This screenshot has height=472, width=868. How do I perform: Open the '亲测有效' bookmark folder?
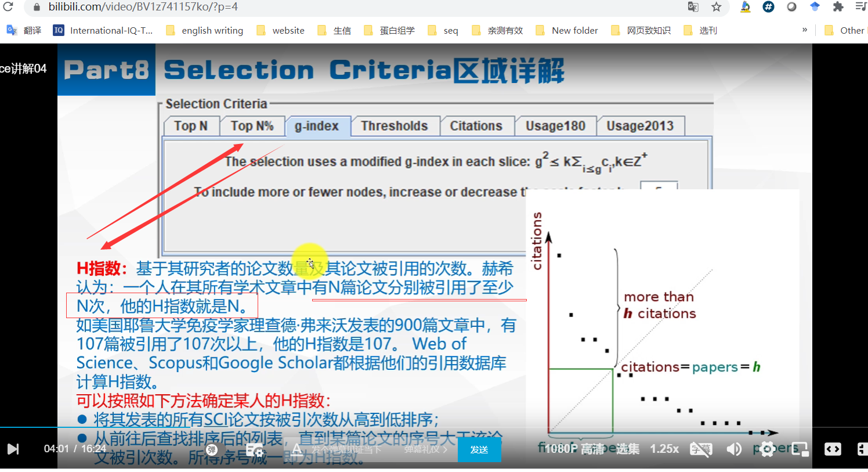pyautogui.click(x=497, y=30)
